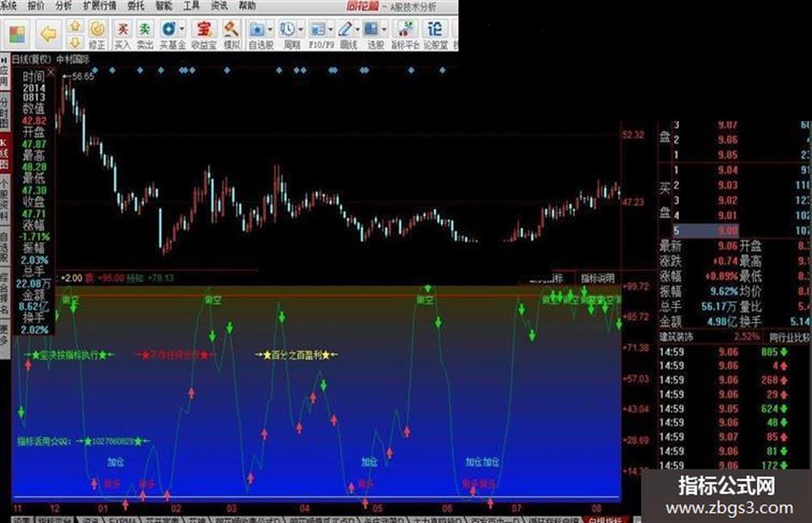Click the 坚决按指标执行 indicator text
Screen dimensions: 812x523
click(x=69, y=356)
